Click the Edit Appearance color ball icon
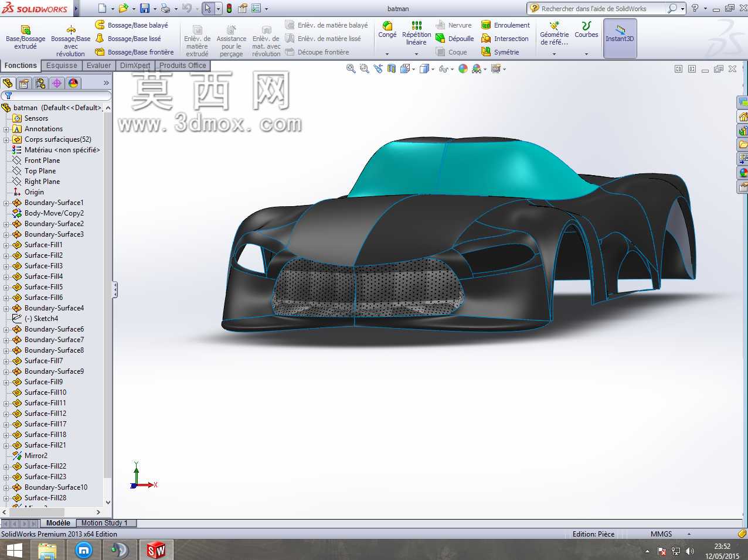 (x=463, y=69)
